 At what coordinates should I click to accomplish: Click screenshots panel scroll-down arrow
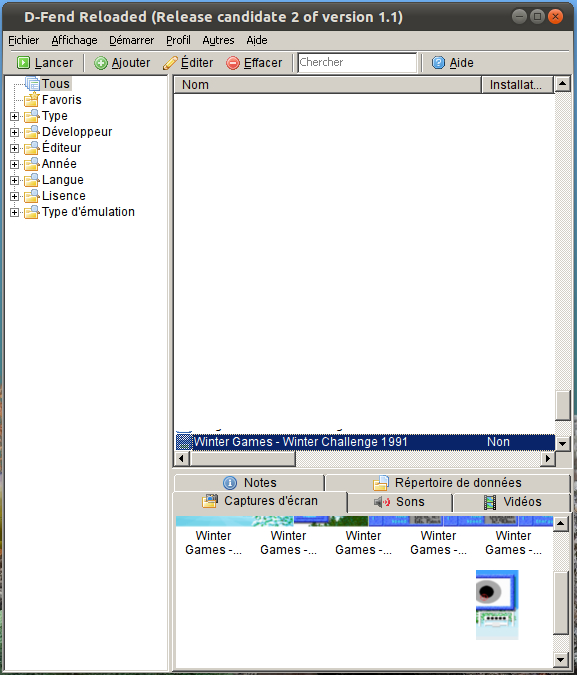tap(560, 659)
